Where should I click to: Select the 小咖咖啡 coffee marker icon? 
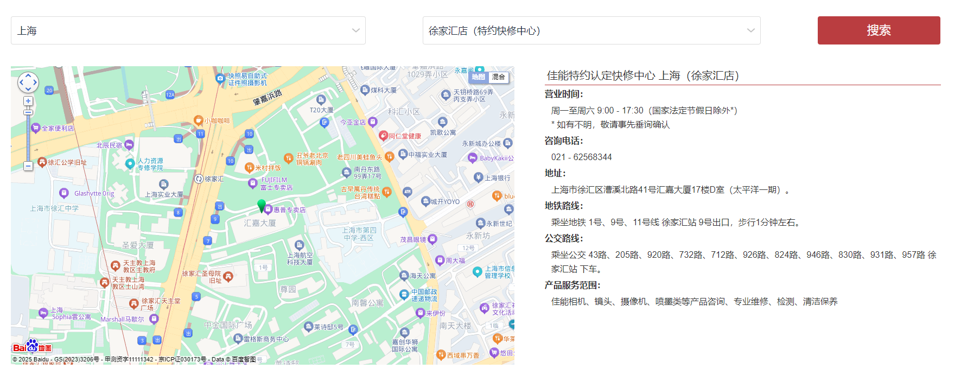click(199, 120)
